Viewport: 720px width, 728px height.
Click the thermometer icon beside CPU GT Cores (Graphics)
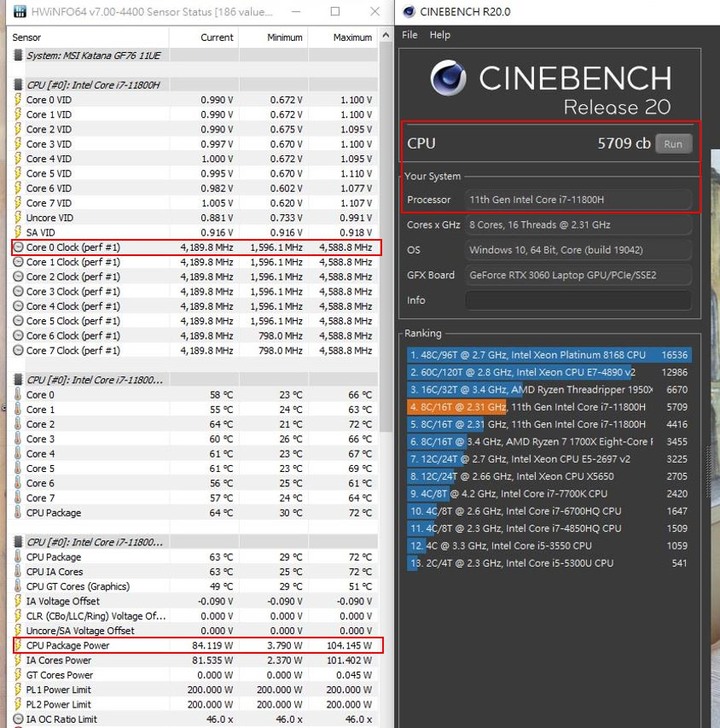(x=18, y=586)
